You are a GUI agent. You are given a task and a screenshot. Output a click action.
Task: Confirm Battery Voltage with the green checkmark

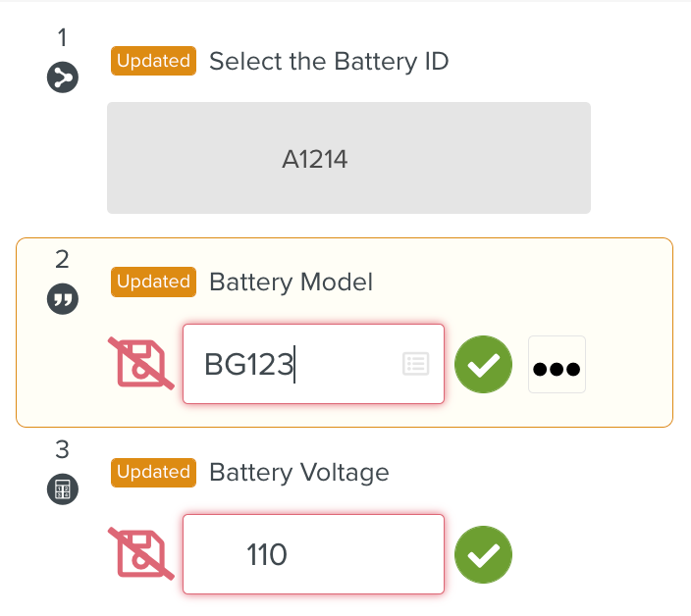[483, 554]
